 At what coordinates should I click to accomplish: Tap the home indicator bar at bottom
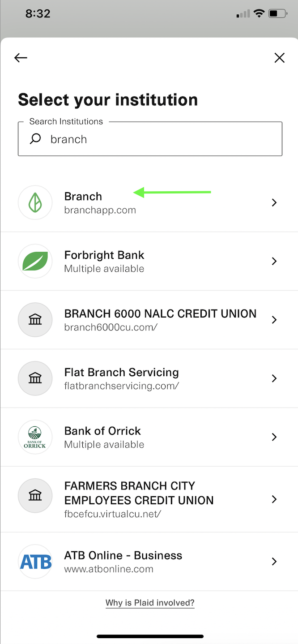pyautogui.click(x=149, y=636)
